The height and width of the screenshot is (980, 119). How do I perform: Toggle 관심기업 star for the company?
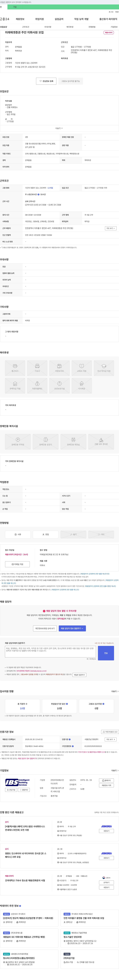point(11,790)
